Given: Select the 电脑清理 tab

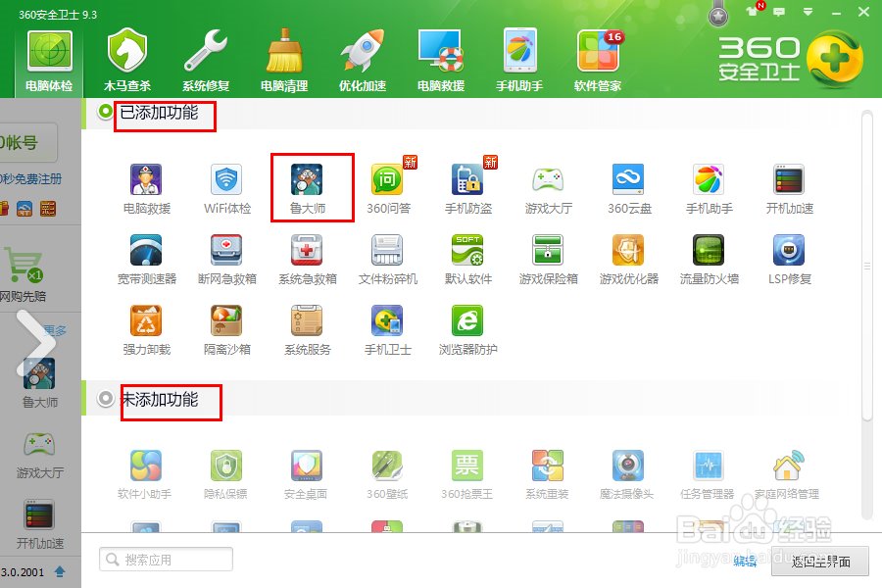Looking at the screenshot, I should coord(284,61).
